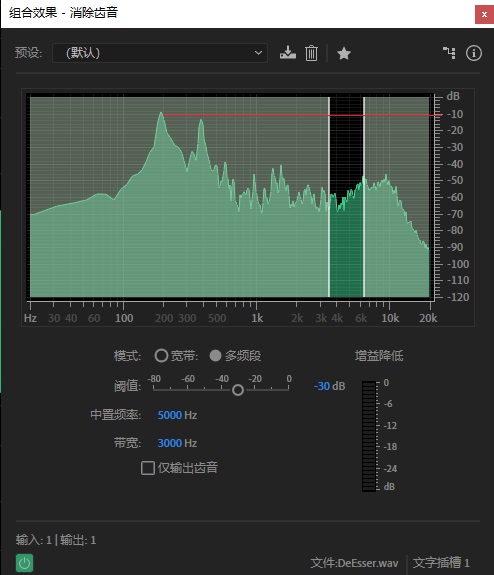Open the channel map editor icon

449,53
